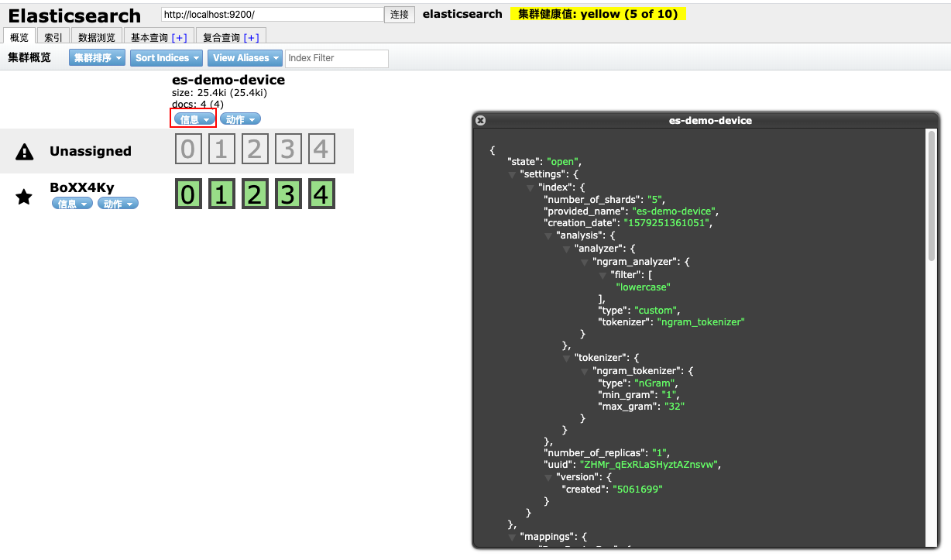Collapse the "mappings" JSON node
951x560 pixels.
coord(511,537)
